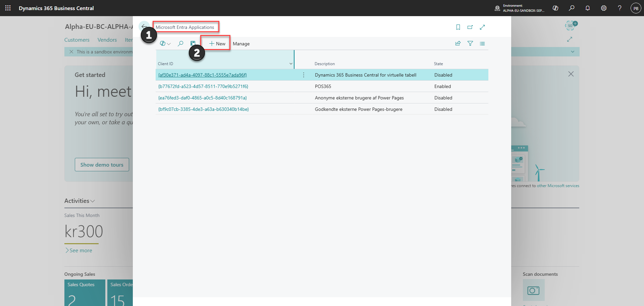Open the PB user account avatar
The height and width of the screenshot is (306, 644).
(x=636, y=8)
